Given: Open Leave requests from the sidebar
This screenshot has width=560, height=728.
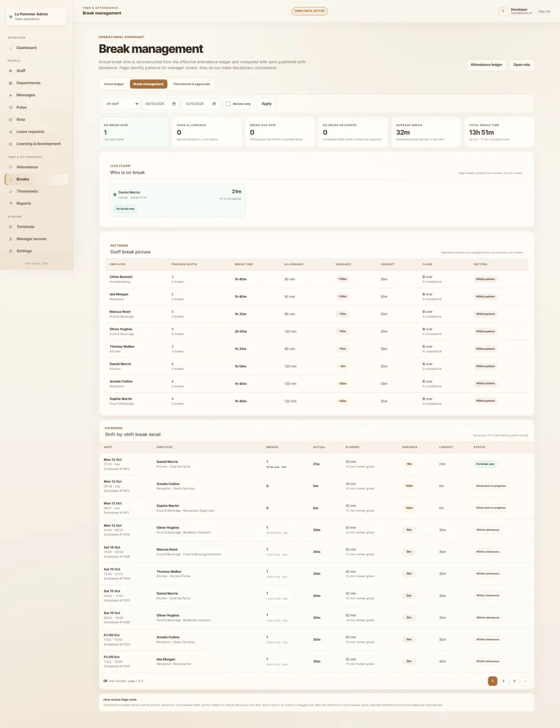Looking at the screenshot, I should pos(36,132).
